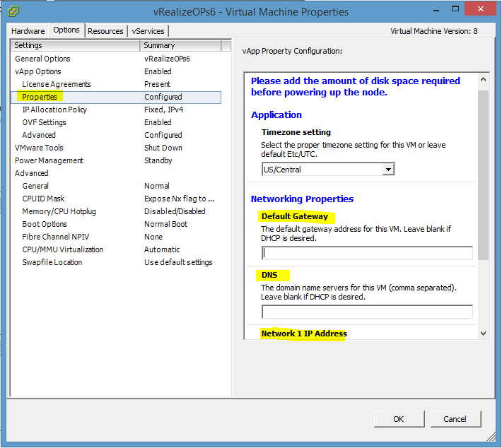Image resolution: width=502 pixels, height=448 pixels.
Task: Click scroll up arrow in property panel
Action: [x=483, y=79]
